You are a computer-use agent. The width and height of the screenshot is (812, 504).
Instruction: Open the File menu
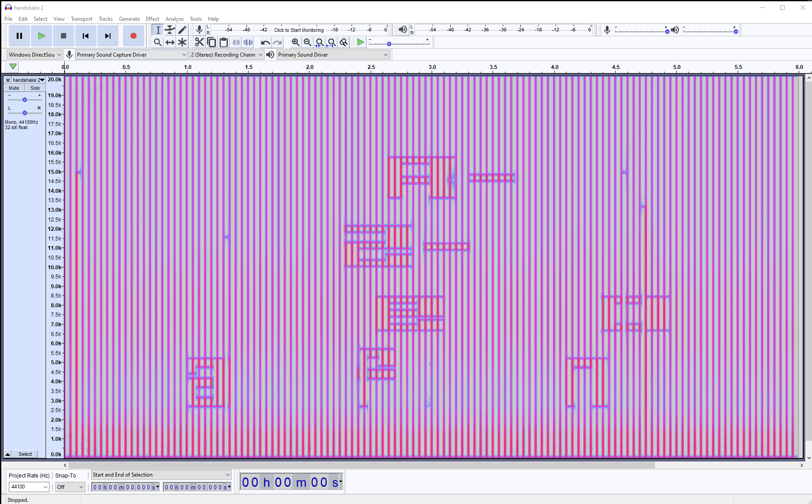pyautogui.click(x=8, y=19)
